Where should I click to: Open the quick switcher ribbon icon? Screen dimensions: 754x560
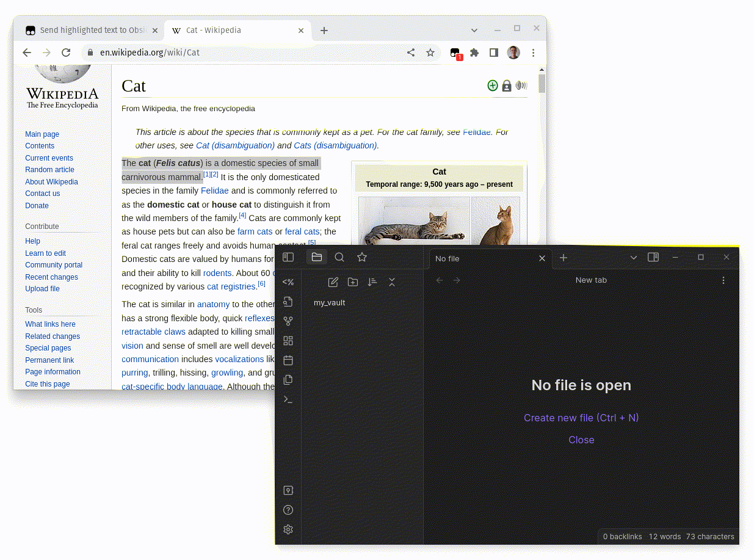(288, 302)
